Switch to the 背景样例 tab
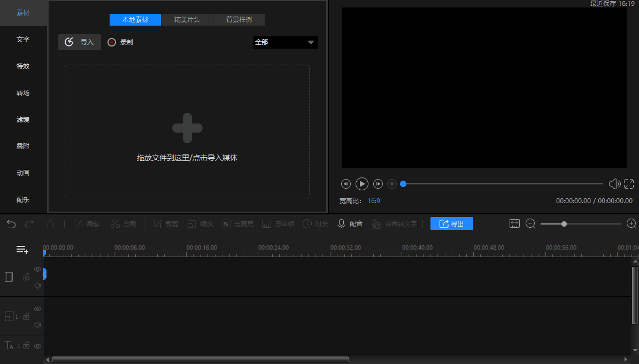The height and width of the screenshot is (364, 639). click(239, 20)
